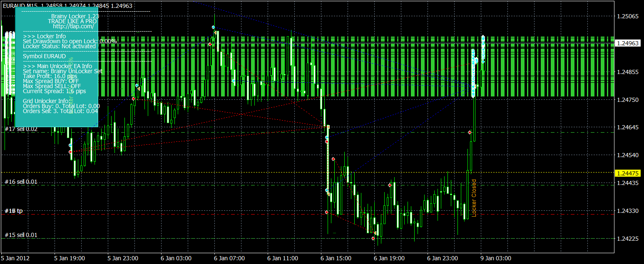This screenshot has width=644, height=264.
Task: Click the '6 Jan 23:00' time label
Action: pyautogui.click(x=443, y=258)
